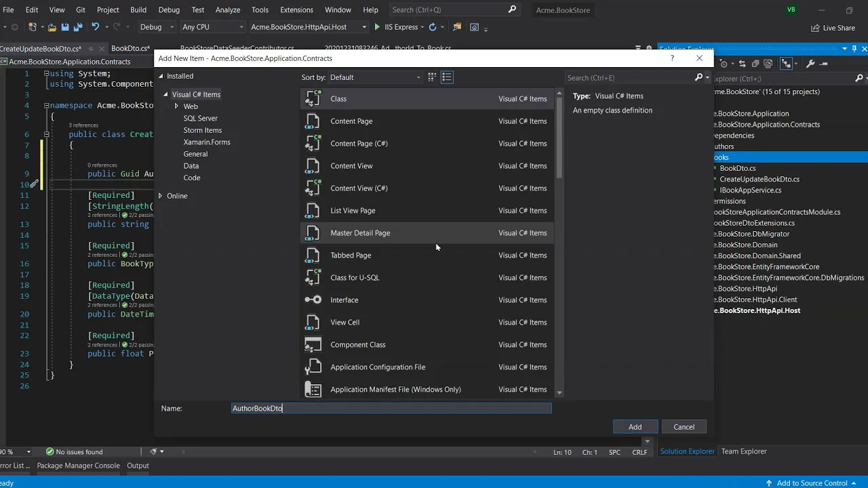Pin the Solution Explorer panel
This screenshot has width=868, height=488.
(854, 49)
